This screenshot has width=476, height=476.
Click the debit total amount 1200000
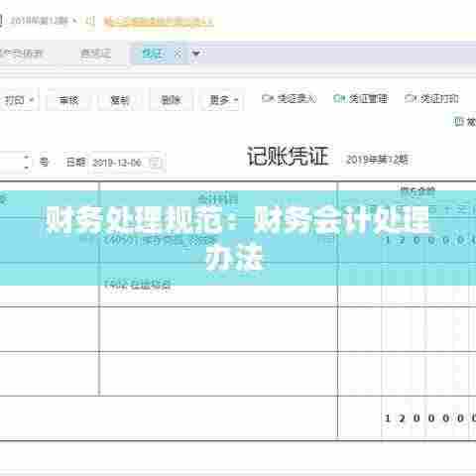[429, 418]
